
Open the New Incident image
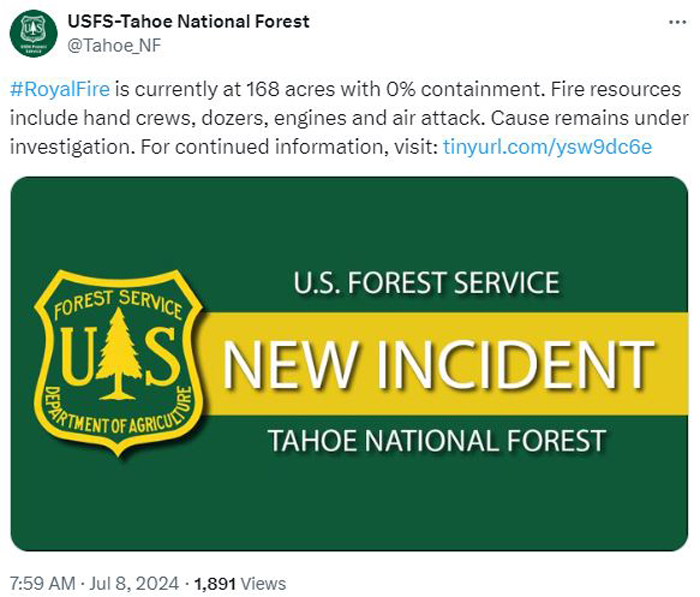pyautogui.click(x=349, y=364)
